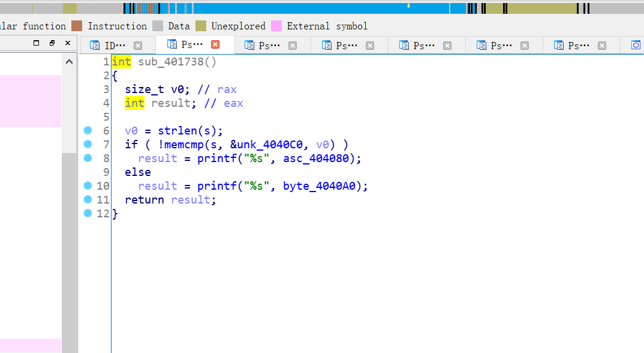Click the 'External symbol' legend label
This screenshot has height=353, width=644.
point(327,26)
